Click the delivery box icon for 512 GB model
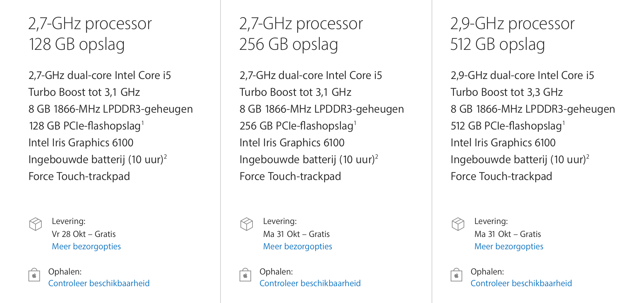644x303 pixels. tap(458, 224)
